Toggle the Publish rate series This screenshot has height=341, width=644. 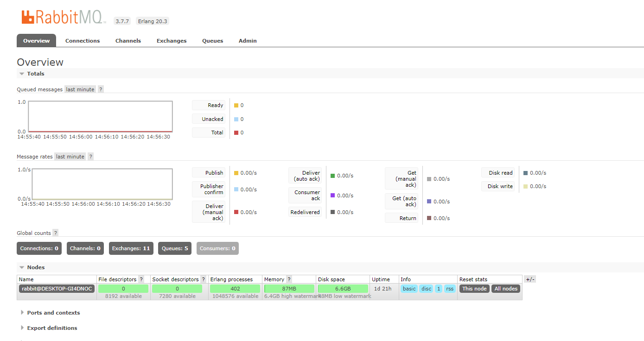pos(209,172)
